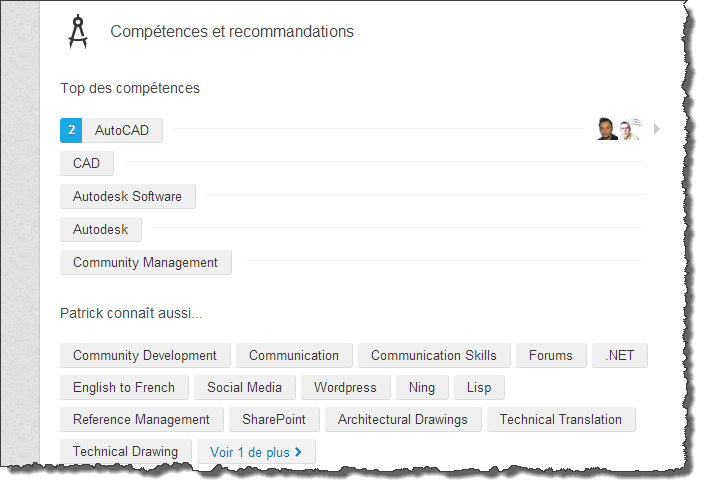Click the compass icon beside Compétences et recommandations
The image size is (705, 487).
coord(78,31)
